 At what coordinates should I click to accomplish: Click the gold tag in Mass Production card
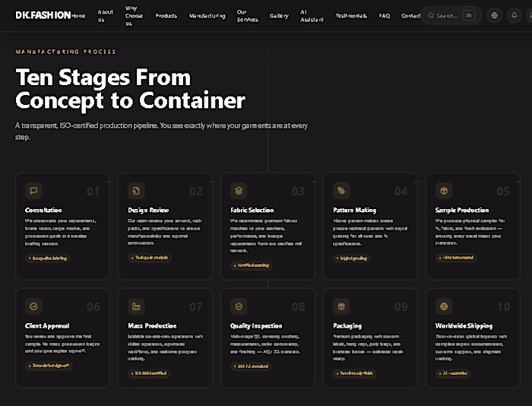pyautogui.click(x=149, y=373)
